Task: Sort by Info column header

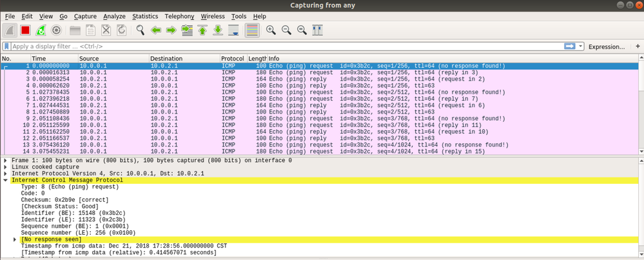Action: (452, 58)
